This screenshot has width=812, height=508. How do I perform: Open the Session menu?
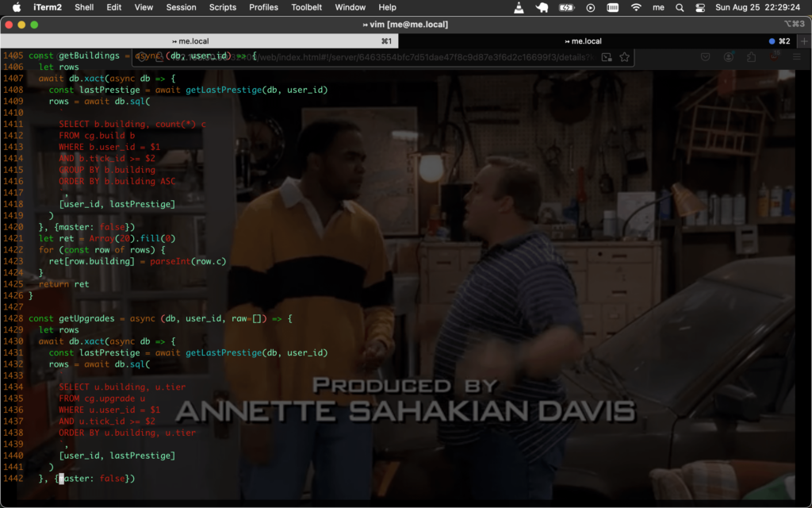click(181, 7)
